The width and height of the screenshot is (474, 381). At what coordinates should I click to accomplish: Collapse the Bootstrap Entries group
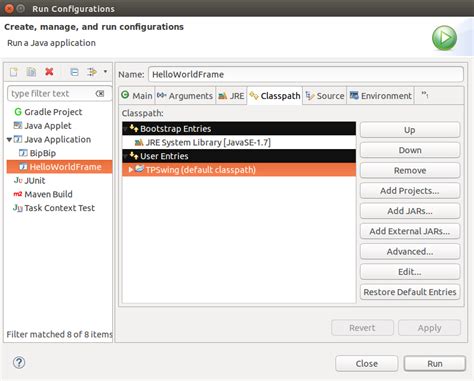click(x=126, y=129)
